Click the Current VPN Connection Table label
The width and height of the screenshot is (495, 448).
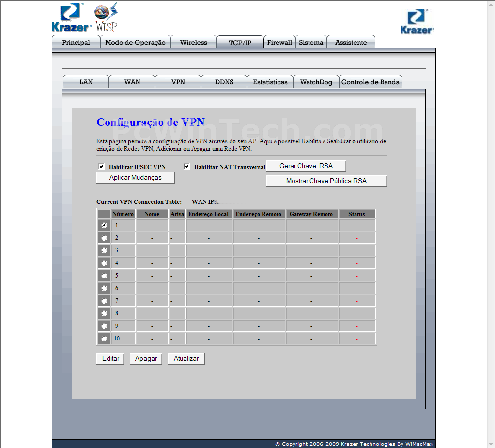tap(139, 202)
